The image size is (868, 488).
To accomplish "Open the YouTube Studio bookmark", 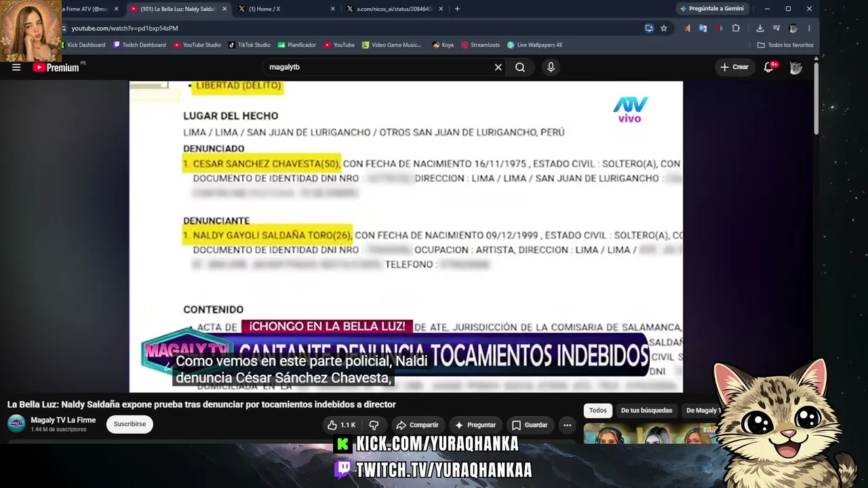I will (x=197, y=45).
